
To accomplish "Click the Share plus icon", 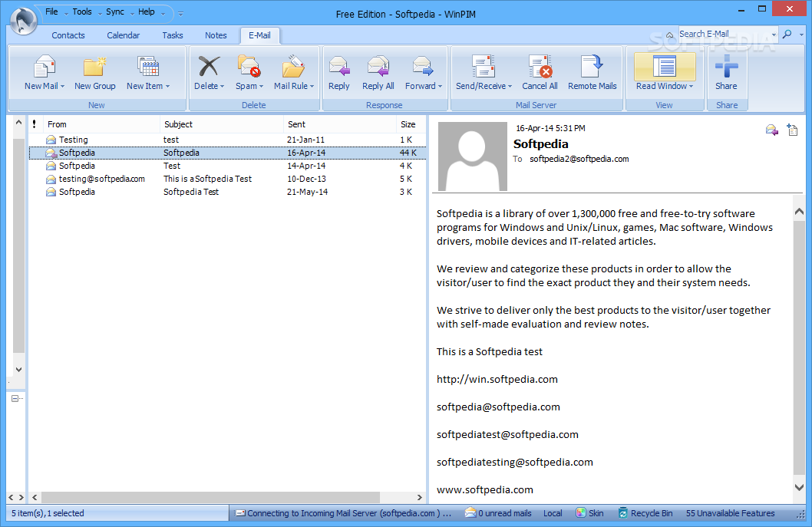I will (726, 66).
